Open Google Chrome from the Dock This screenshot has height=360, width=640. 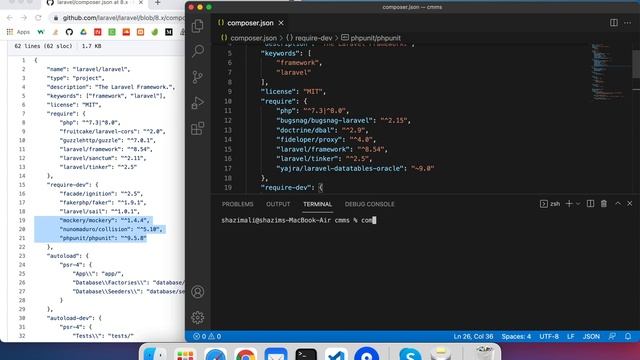[x=246, y=354]
